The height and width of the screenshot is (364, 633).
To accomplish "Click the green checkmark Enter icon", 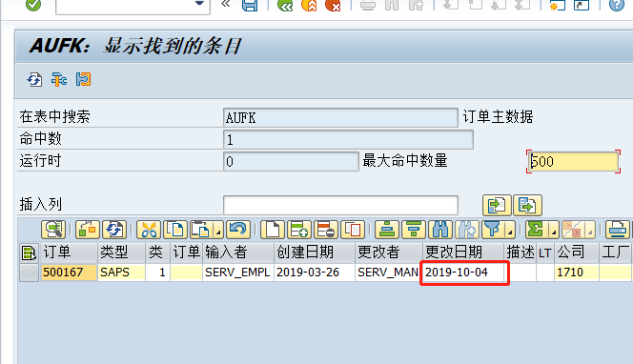I will pos(33,5).
